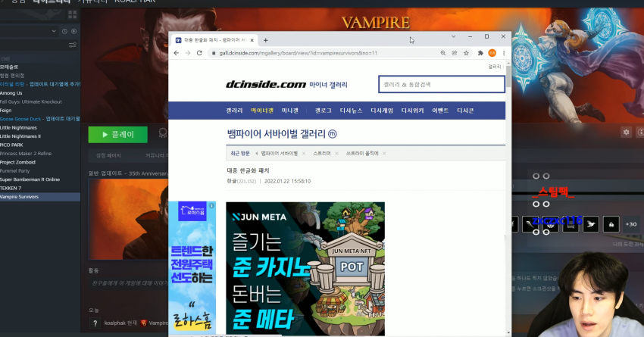Select Project Zomboid in Steam library
Image resolution: width=644 pixels, height=337 pixels.
point(17,162)
